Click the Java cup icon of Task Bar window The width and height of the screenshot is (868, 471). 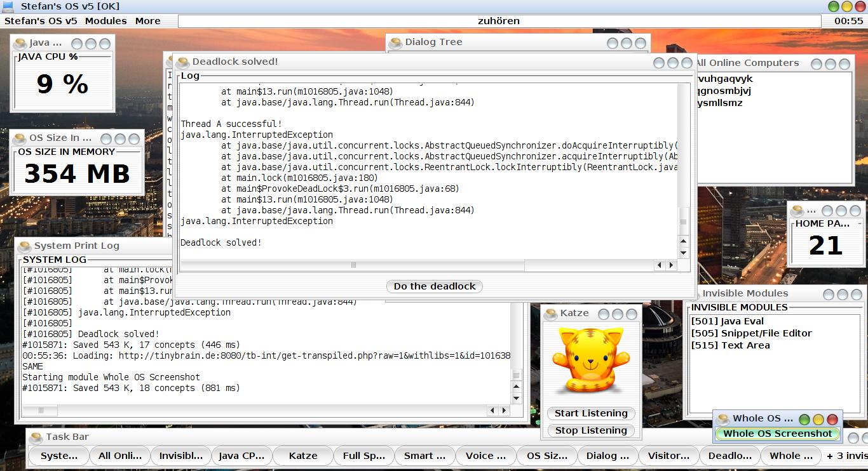[36, 437]
